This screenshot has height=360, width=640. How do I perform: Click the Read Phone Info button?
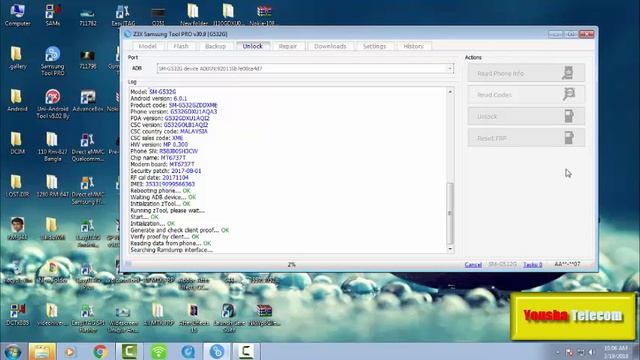pos(526,73)
